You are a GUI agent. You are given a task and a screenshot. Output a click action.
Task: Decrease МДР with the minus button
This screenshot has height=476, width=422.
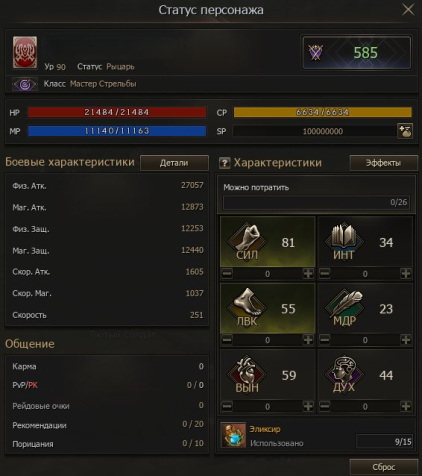point(325,340)
